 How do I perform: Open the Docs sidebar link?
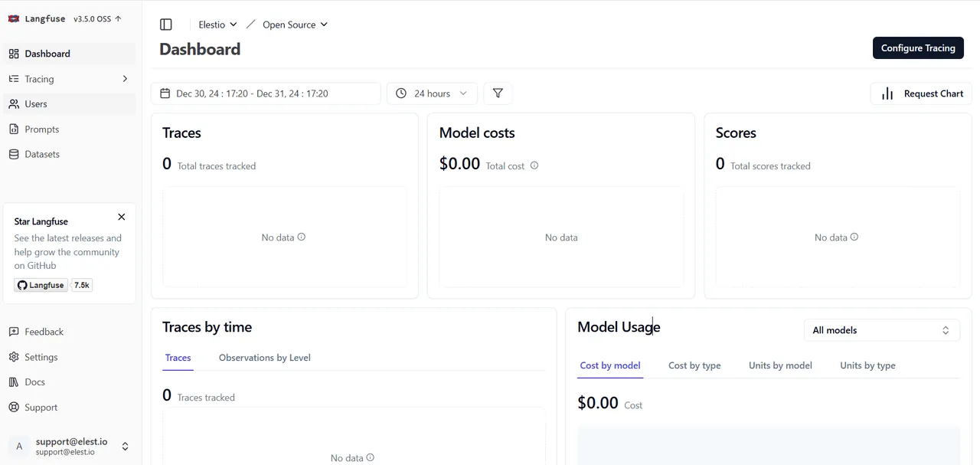70,382
